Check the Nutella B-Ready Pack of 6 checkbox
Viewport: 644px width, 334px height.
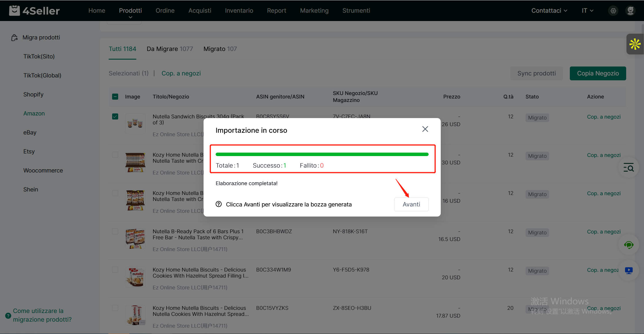[115, 231]
